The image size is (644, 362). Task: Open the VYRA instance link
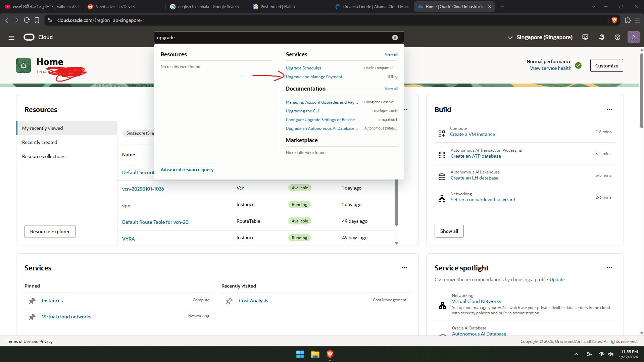click(128, 239)
